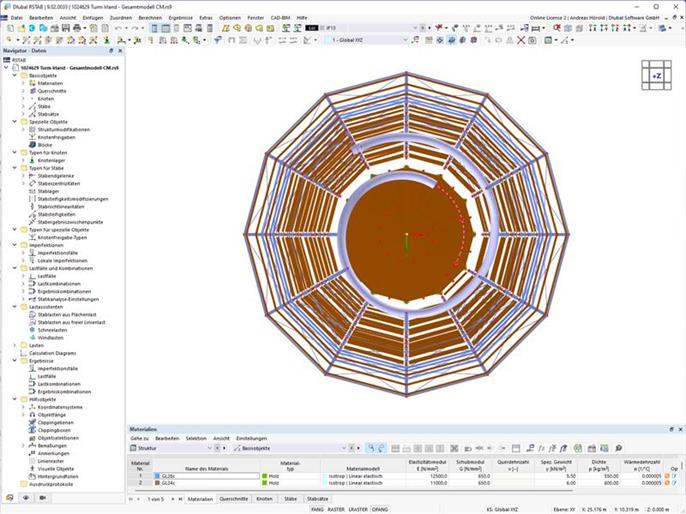
Task: Click the +Z view navigation cube
Action: (x=656, y=76)
